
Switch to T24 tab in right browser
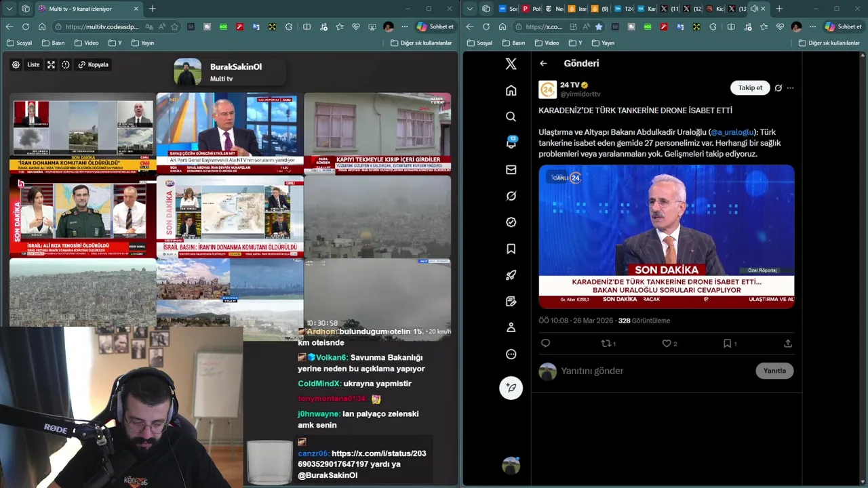[623, 9]
